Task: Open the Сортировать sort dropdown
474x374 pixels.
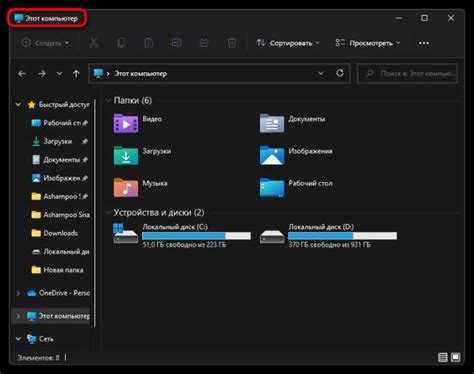Action: click(x=288, y=43)
